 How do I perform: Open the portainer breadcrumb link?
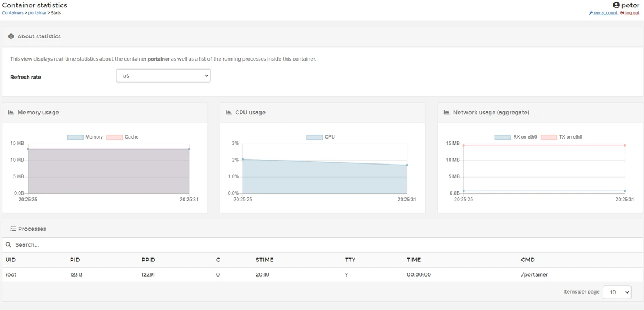point(37,13)
